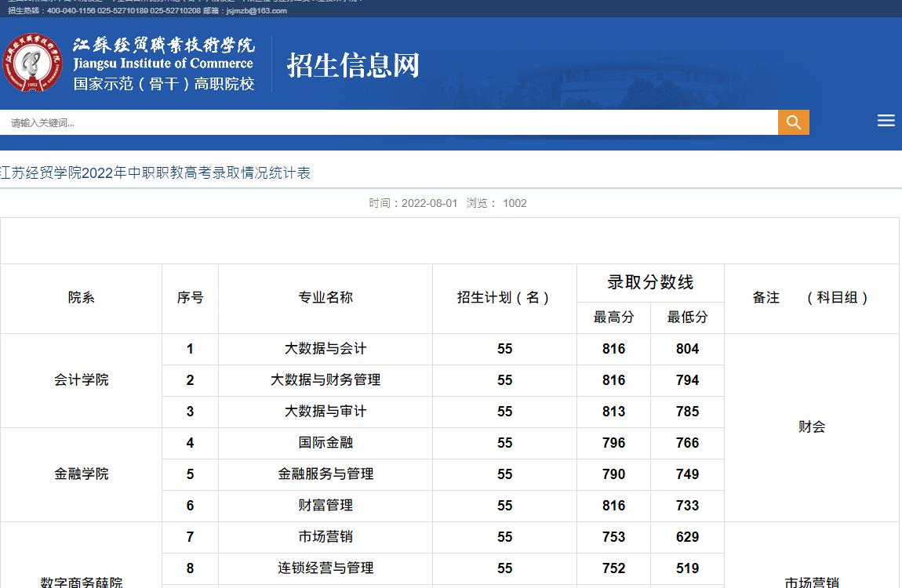Viewport: 902px width, 588px height.
Task: Click the highest score 790
Action: click(614, 474)
